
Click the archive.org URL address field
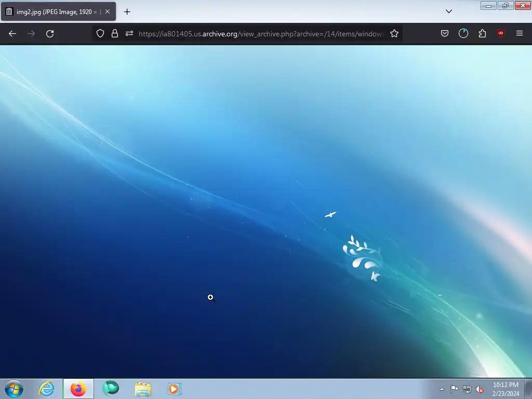(261, 34)
